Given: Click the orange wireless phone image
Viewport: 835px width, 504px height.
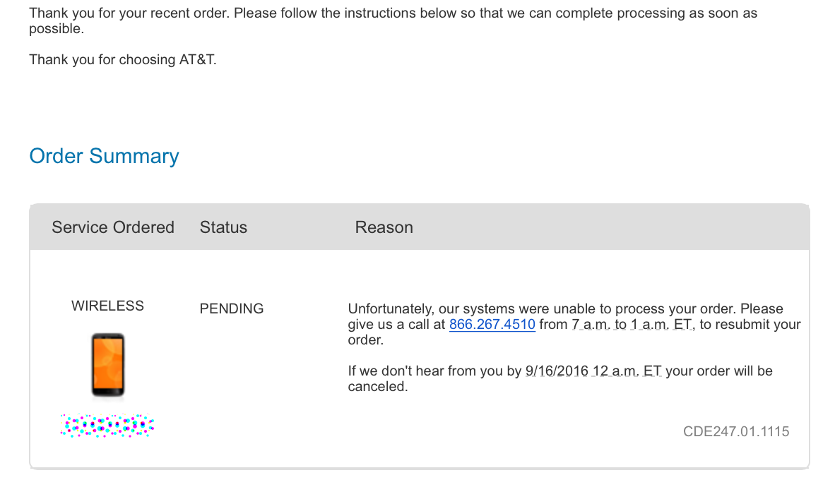Looking at the screenshot, I should (108, 365).
